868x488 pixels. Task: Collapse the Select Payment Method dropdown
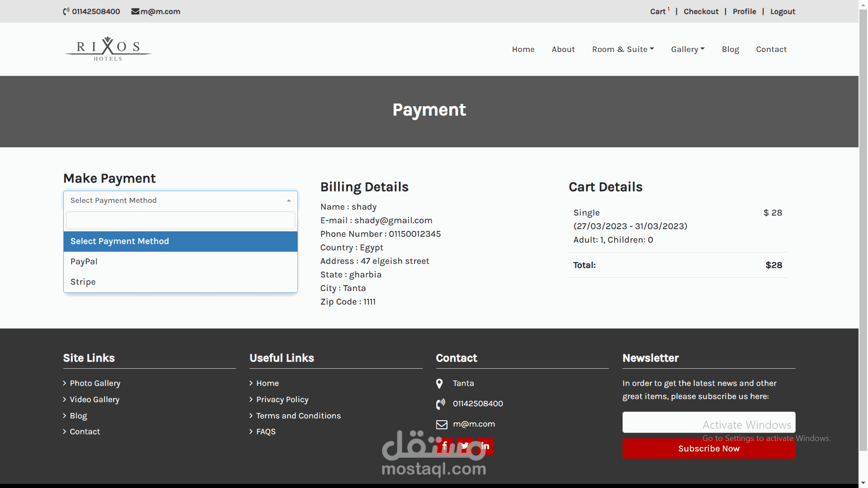(x=288, y=201)
